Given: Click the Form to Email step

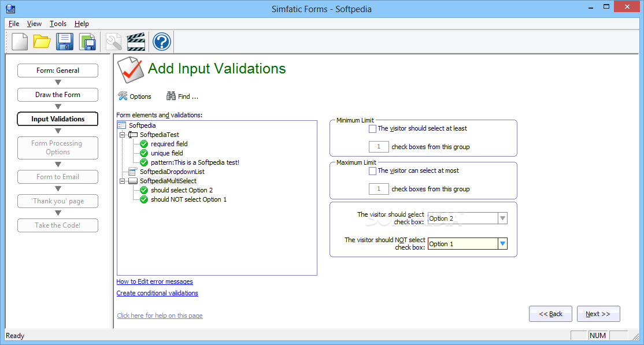Looking at the screenshot, I should click(58, 177).
